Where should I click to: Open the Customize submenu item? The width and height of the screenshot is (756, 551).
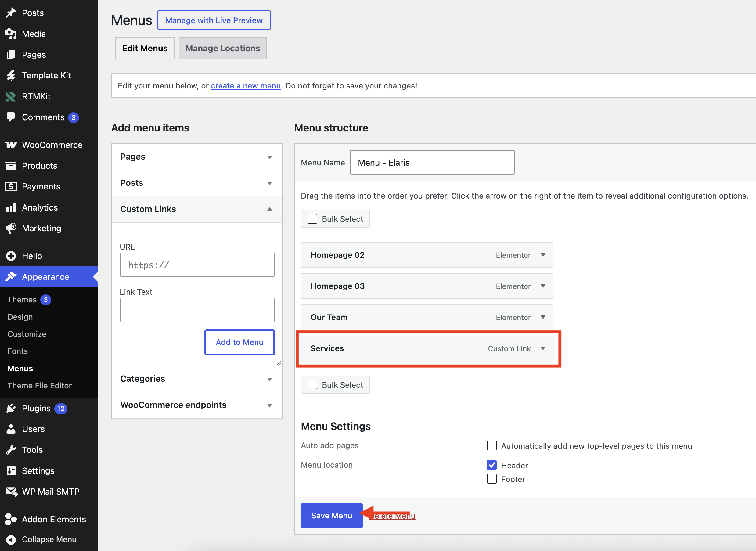click(27, 334)
